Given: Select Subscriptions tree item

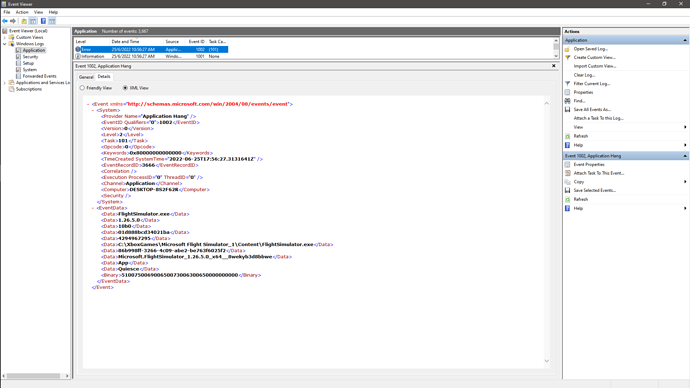Looking at the screenshot, I should pyautogui.click(x=29, y=89).
